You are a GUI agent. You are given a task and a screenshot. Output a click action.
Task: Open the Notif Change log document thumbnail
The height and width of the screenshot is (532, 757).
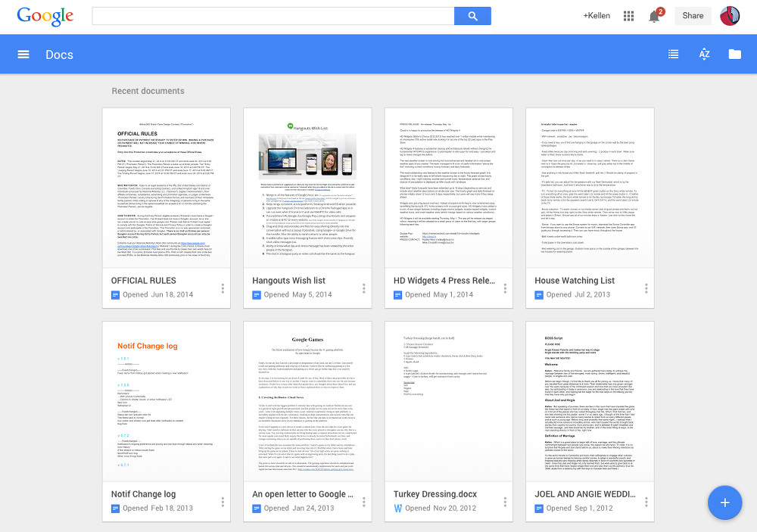pyautogui.click(x=166, y=402)
